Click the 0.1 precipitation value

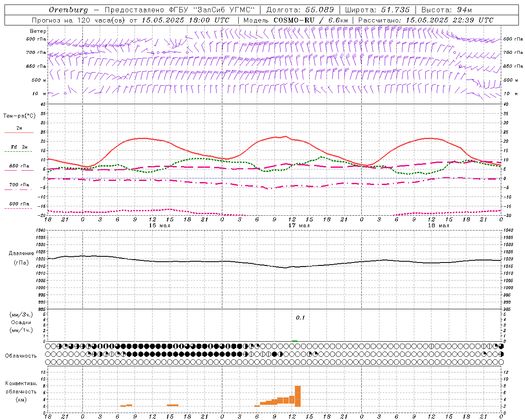point(300,318)
